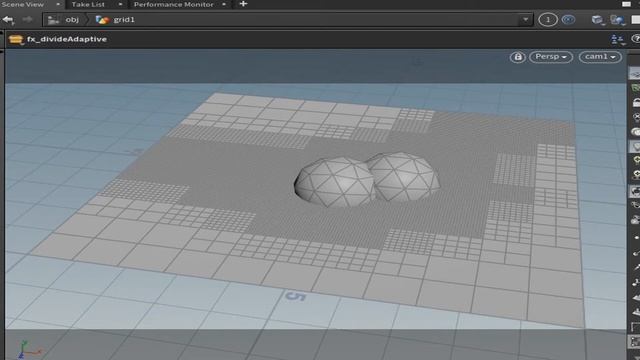
Task: Open the Take List tab options dot
Action: (x=120, y=4)
